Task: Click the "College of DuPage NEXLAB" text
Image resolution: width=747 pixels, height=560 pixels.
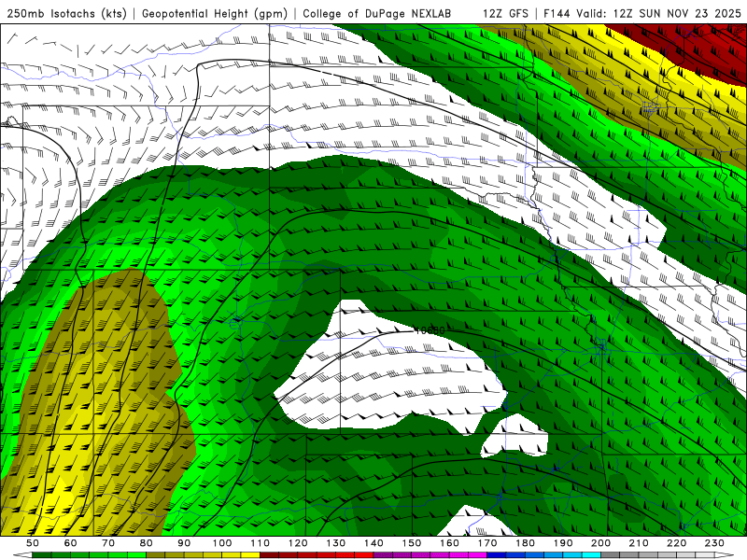Action: (x=376, y=13)
